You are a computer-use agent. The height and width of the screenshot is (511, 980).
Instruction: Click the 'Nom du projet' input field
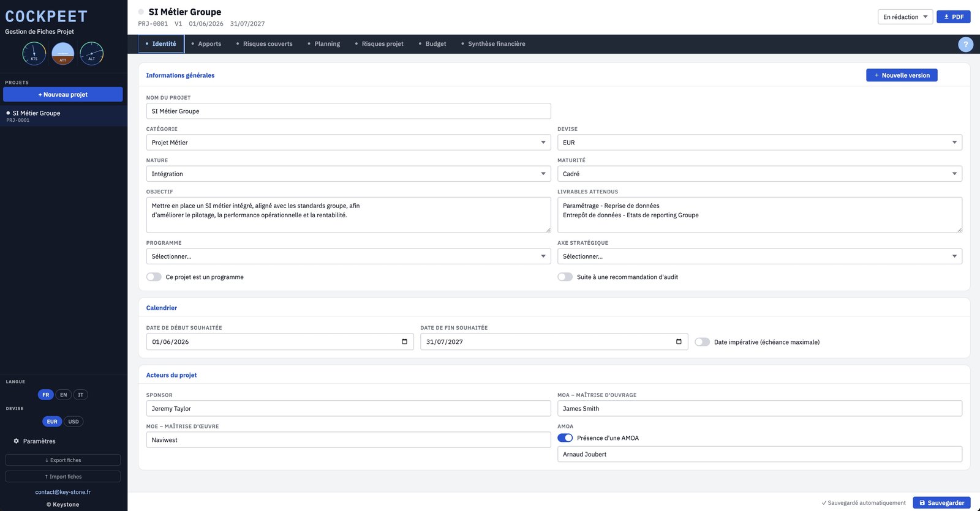tap(349, 111)
